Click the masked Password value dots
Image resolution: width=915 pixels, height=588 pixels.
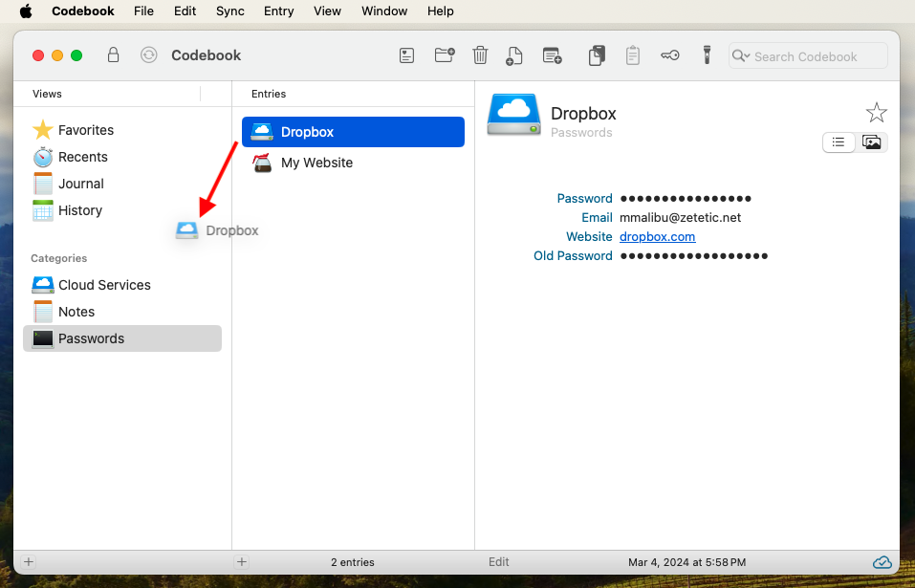pyautogui.click(x=686, y=198)
